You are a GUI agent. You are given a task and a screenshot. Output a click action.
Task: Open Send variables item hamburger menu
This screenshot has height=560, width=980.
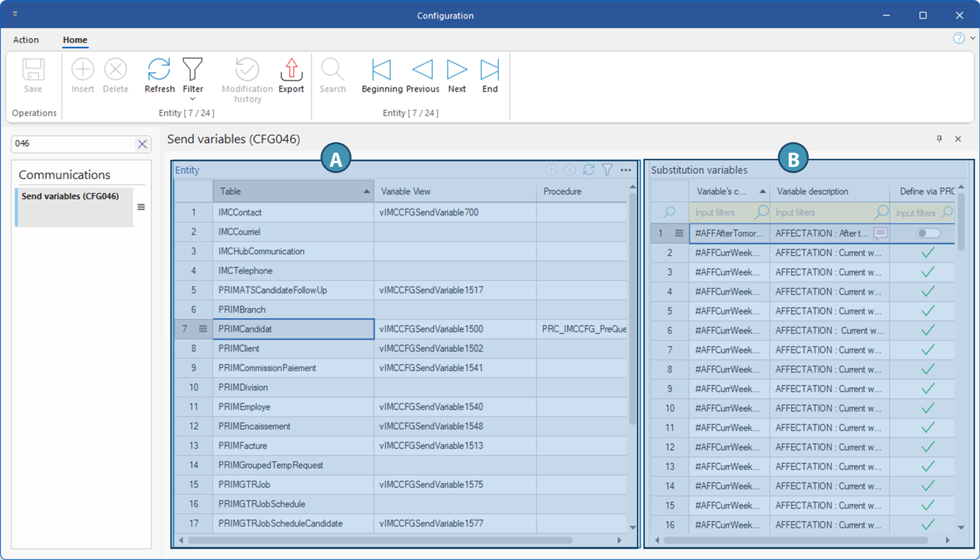pos(141,207)
